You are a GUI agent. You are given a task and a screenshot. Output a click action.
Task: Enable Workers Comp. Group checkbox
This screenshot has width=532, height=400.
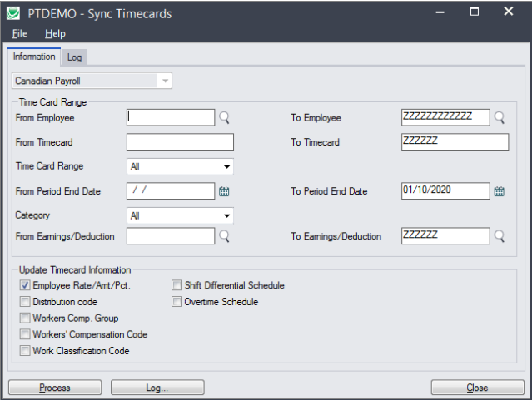pyautogui.click(x=25, y=318)
